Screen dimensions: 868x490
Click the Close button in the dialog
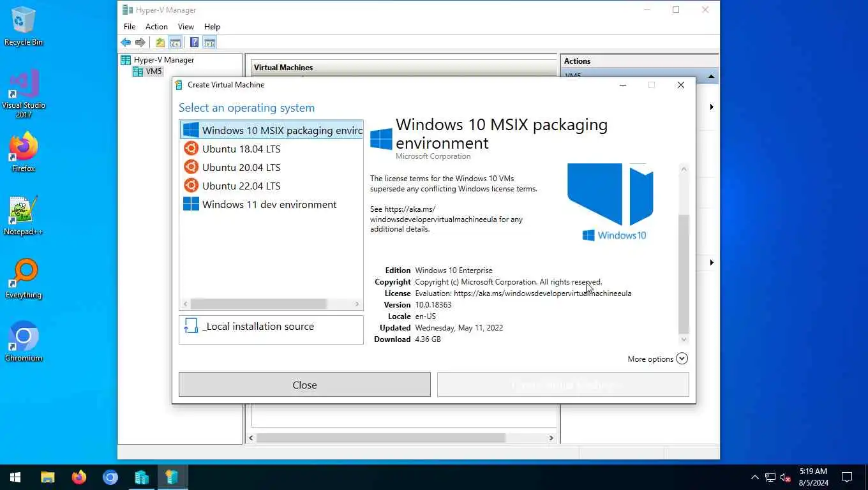point(304,385)
